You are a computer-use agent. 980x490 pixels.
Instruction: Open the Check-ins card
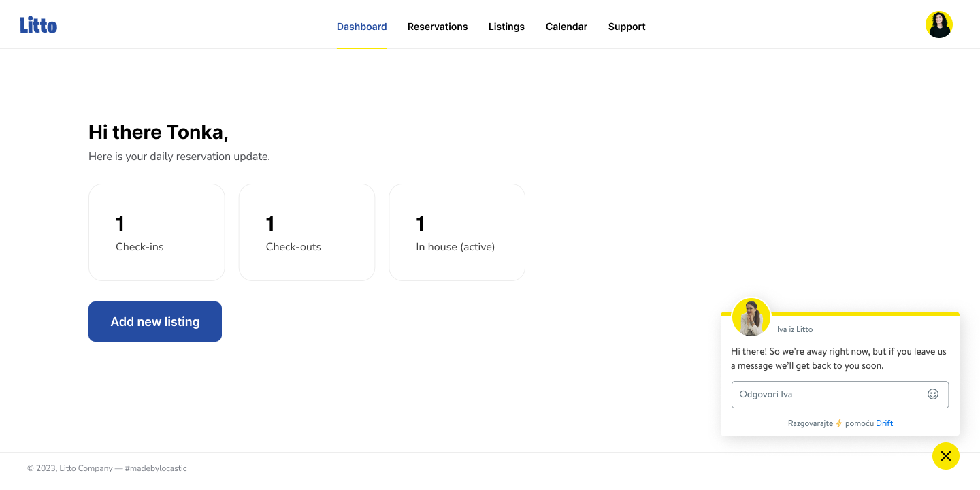[157, 232]
